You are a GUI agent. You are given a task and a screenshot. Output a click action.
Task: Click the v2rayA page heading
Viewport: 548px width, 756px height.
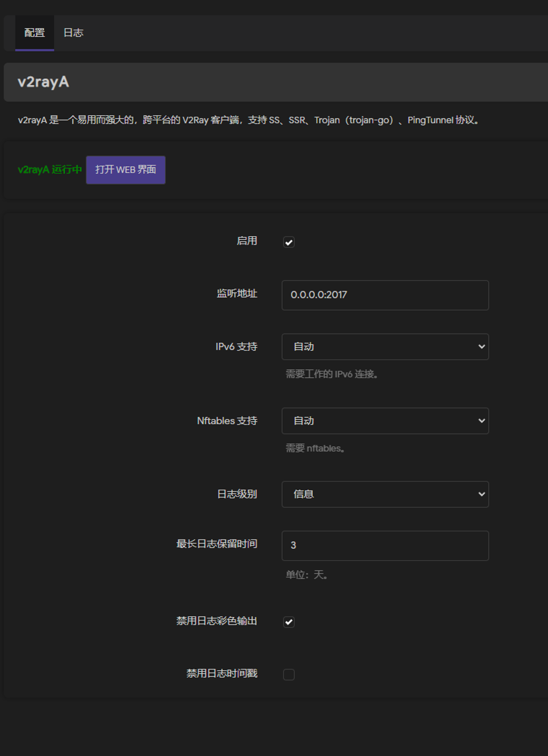point(43,82)
